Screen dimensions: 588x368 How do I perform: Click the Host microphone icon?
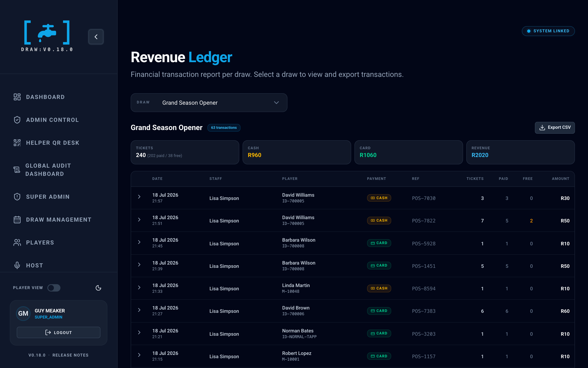[17, 265]
